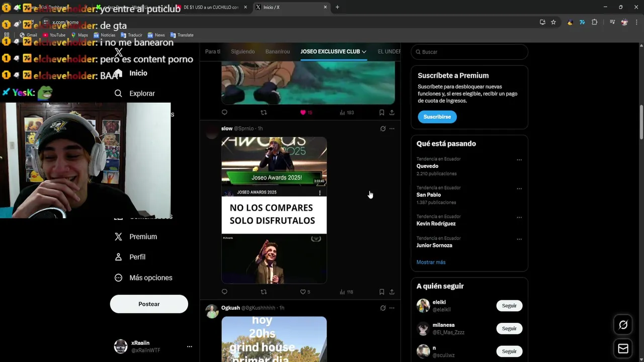
Task: Follow milanesa with the Seguir button
Action: click(509, 328)
